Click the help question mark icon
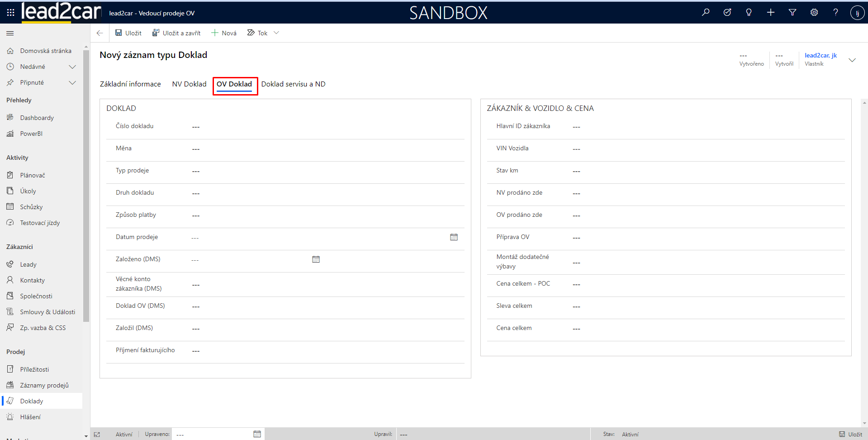The height and width of the screenshot is (440, 868). click(835, 13)
